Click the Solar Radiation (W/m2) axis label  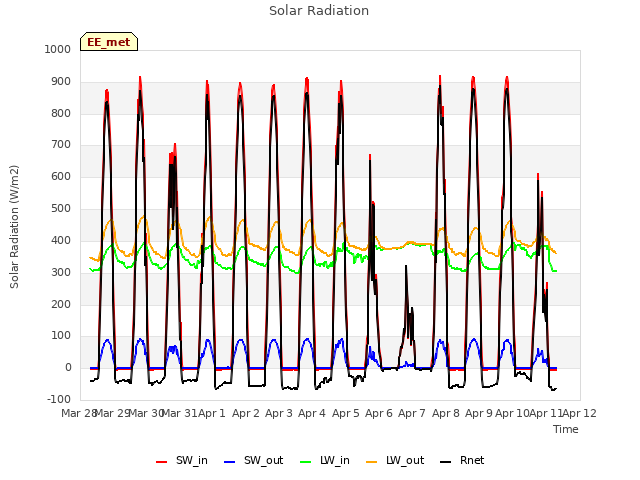[14, 227]
